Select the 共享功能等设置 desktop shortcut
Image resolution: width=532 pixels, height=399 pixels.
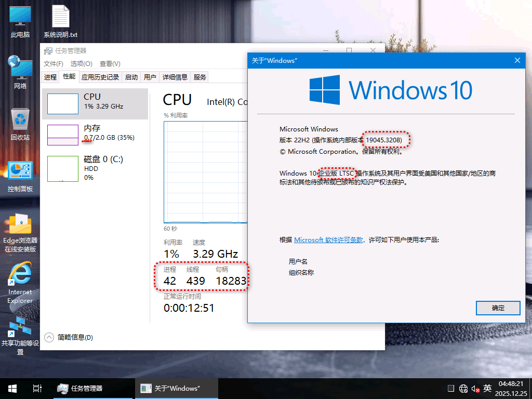[20, 335]
